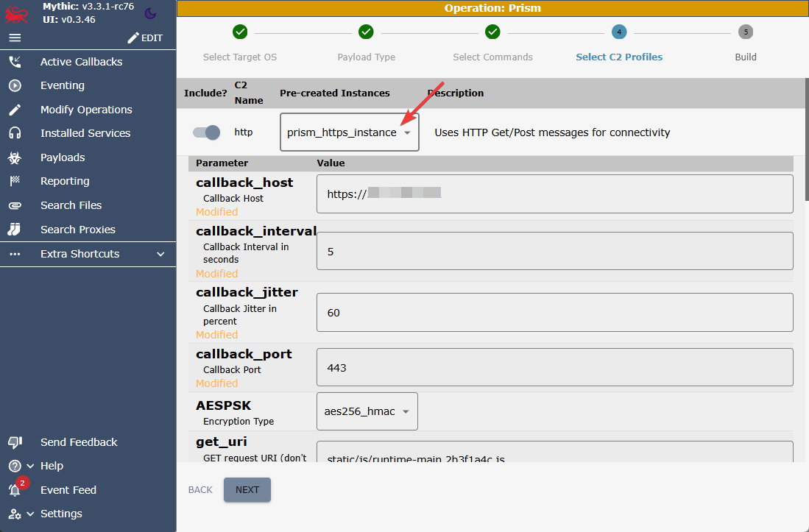Open the hamburger menu icon
This screenshot has height=532, width=809.
(15, 38)
